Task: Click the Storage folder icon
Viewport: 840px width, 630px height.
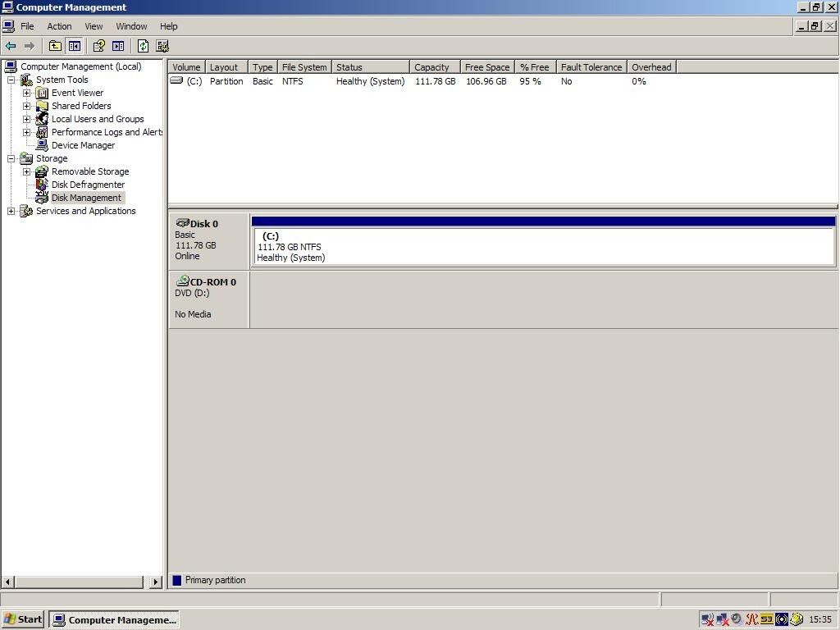Action: [26, 158]
